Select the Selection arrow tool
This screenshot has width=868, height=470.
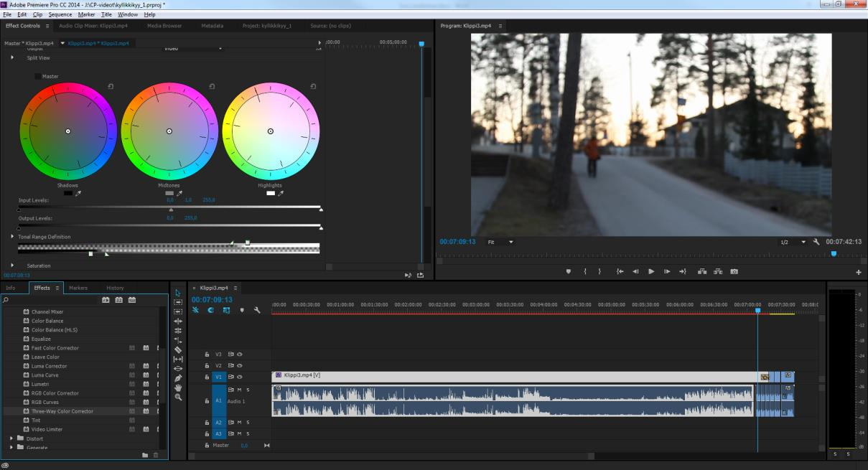coord(179,293)
